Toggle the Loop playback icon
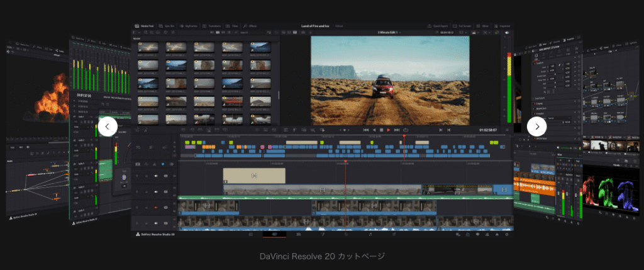This screenshot has height=270, width=644. (x=406, y=130)
